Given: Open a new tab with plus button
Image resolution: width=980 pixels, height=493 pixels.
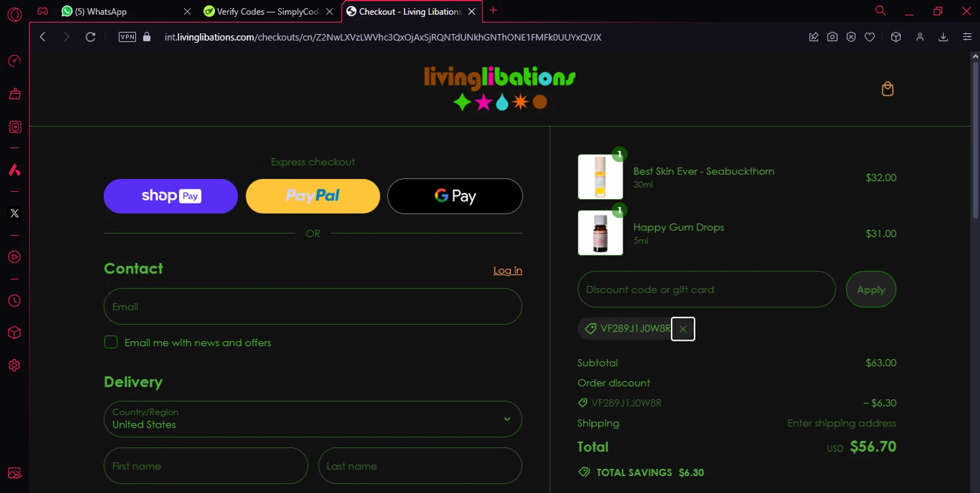Looking at the screenshot, I should click(493, 10).
